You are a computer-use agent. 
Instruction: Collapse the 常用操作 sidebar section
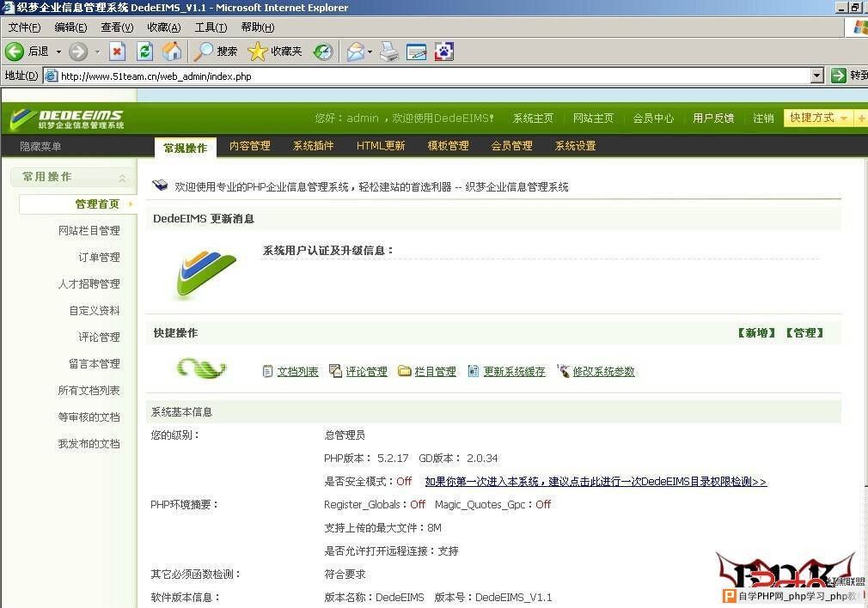[122, 178]
